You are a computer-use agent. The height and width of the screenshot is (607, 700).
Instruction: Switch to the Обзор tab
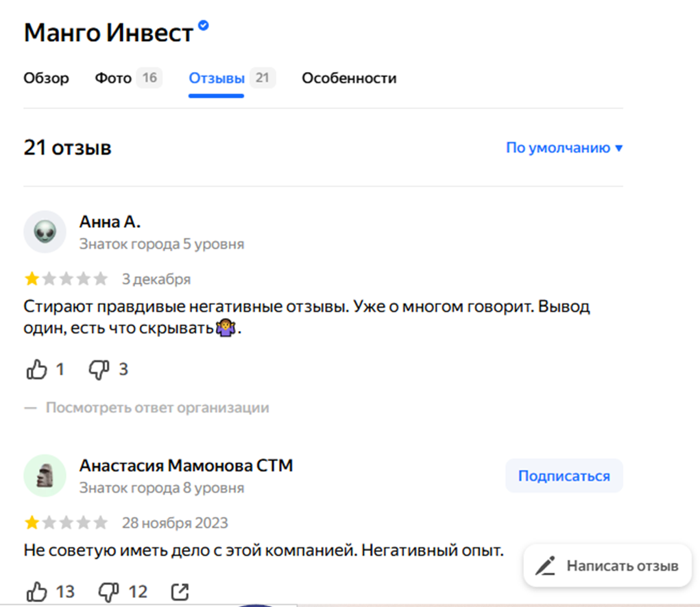[46, 78]
